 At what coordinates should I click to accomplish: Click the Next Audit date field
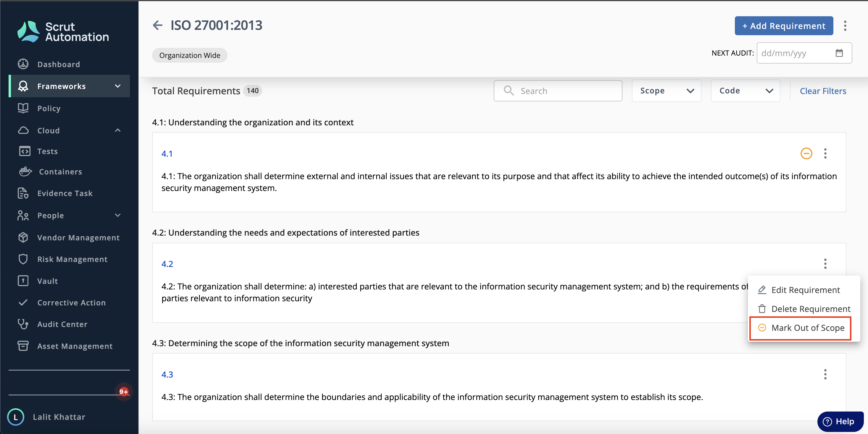tap(804, 53)
